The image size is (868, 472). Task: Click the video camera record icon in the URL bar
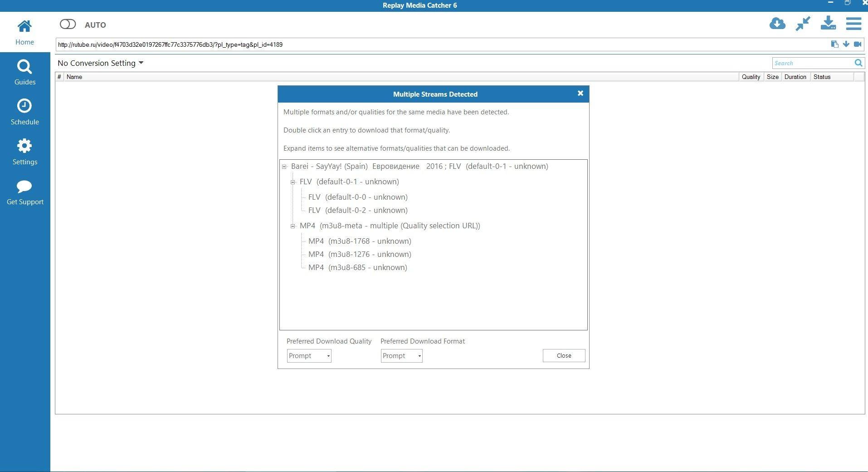point(858,44)
